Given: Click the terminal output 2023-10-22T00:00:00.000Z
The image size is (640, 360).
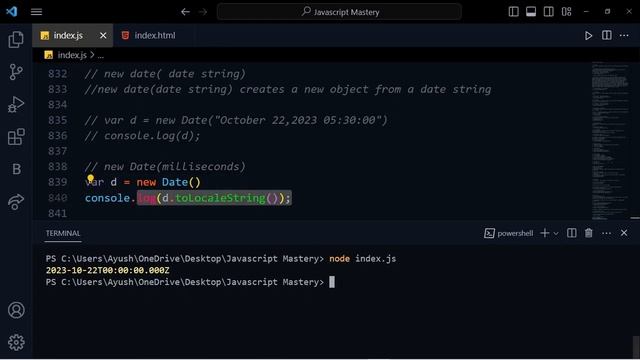Looking at the screenshot, I should (107, 270).
